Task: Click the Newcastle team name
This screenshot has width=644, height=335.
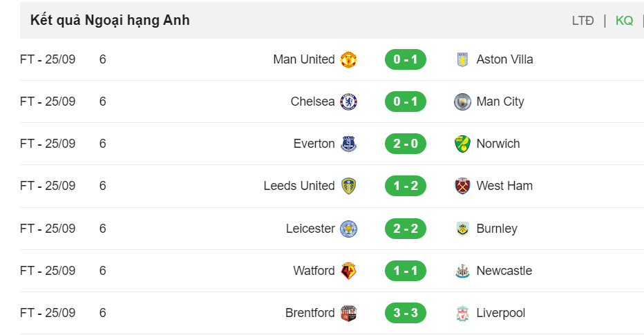Action: point(504,271)
